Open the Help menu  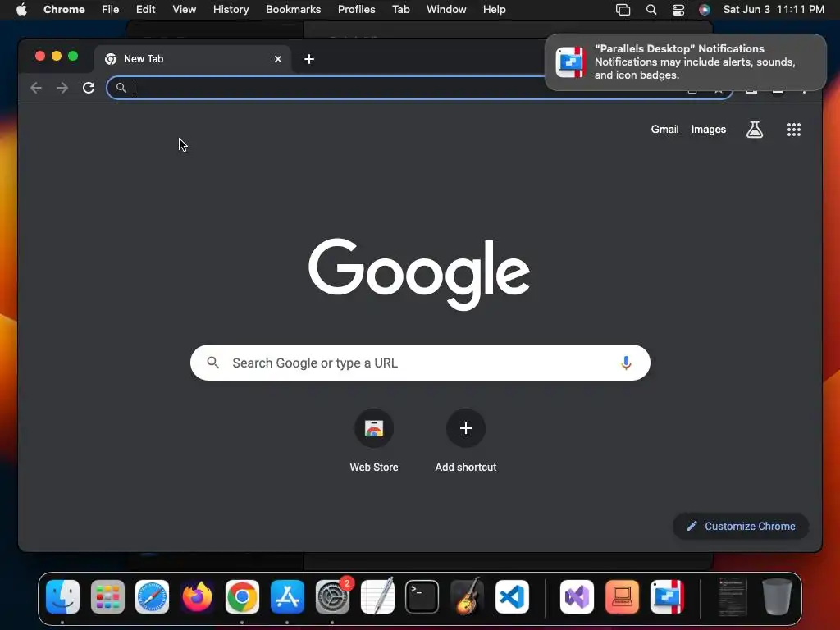(x=494, y=10)
